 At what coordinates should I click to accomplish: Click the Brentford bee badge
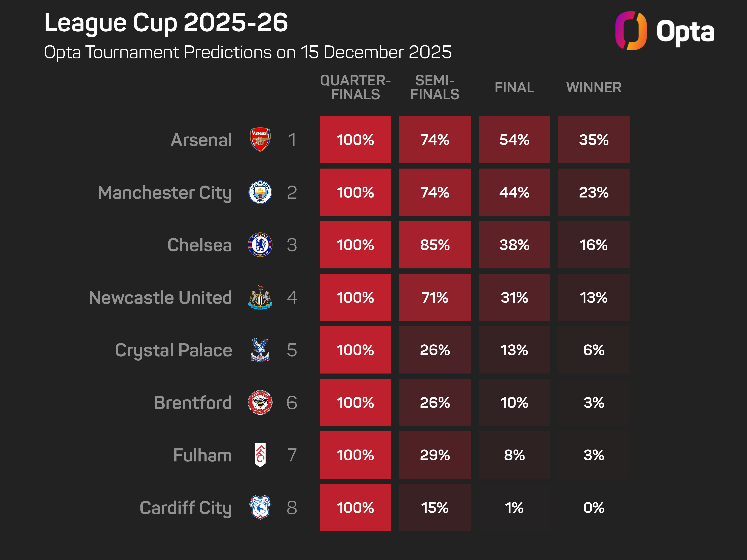click(x=260, y=402)
